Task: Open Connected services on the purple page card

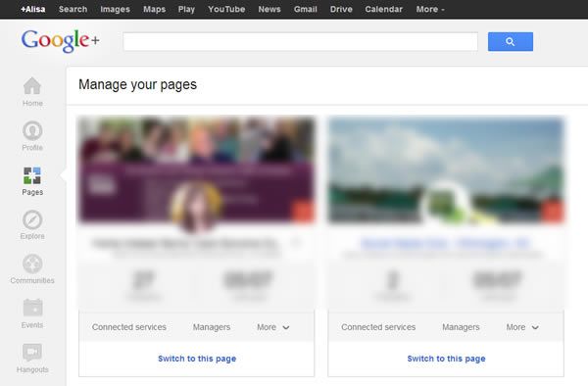Action: click(129, 327)
